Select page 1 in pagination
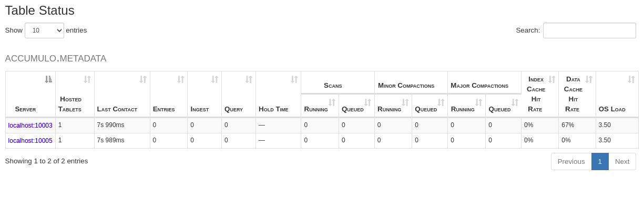 (600, 162)
